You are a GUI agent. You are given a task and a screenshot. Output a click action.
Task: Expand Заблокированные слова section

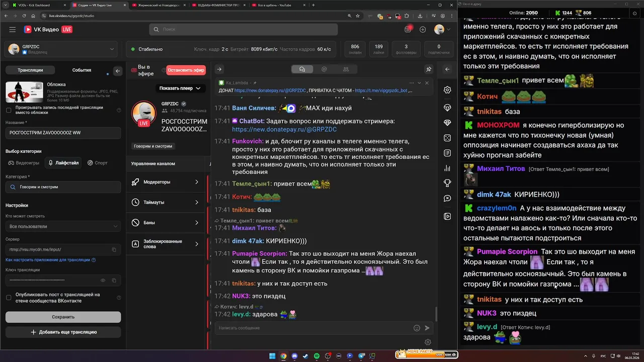coord(166,244)
